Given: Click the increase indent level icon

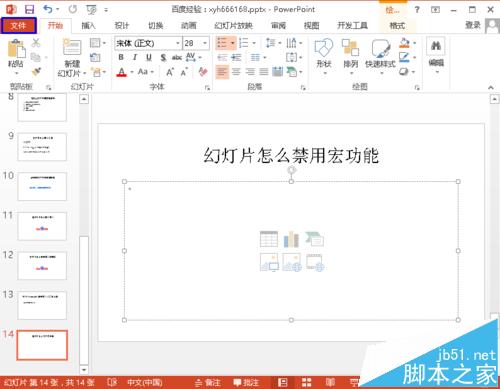Looking at the screenshot, I should tap(236, 57).
